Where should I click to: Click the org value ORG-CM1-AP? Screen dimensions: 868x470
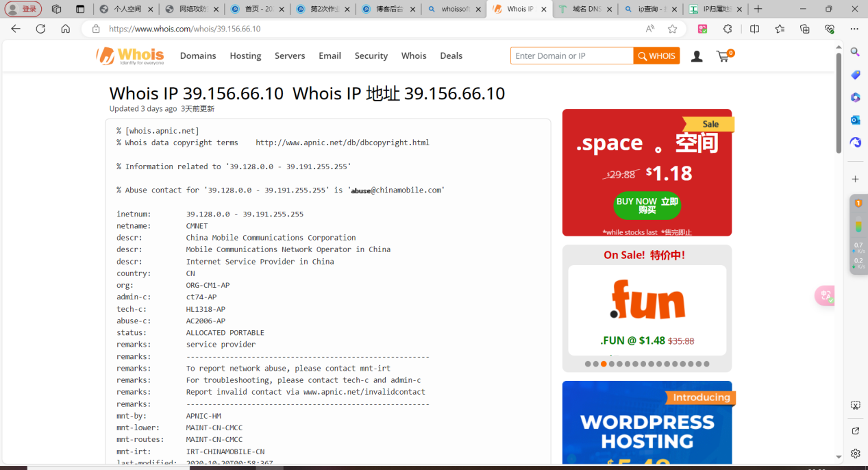[208, 285]
